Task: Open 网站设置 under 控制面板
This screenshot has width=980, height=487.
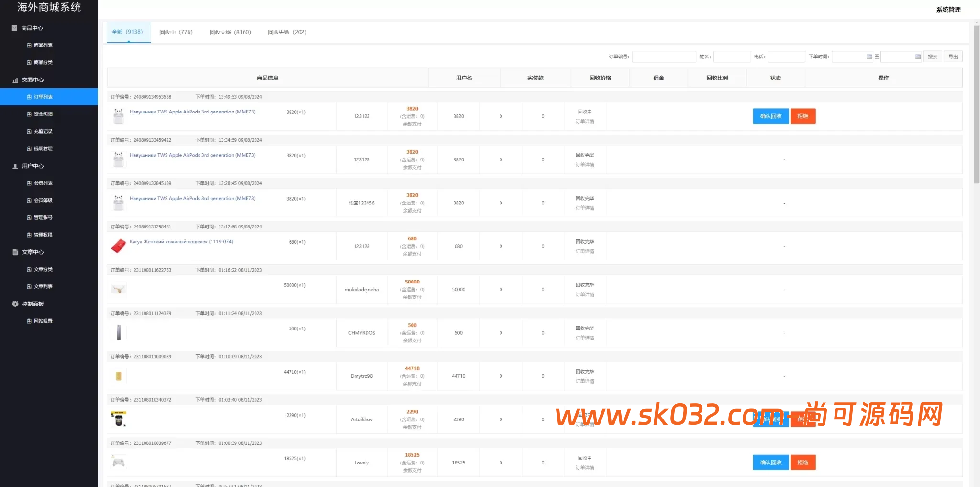Action: (x=43, y=321)
